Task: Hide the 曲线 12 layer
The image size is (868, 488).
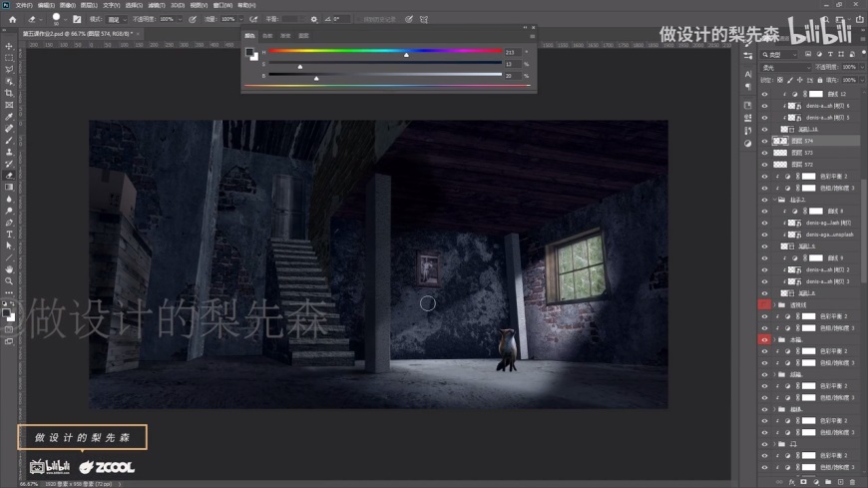Action: 764,94
